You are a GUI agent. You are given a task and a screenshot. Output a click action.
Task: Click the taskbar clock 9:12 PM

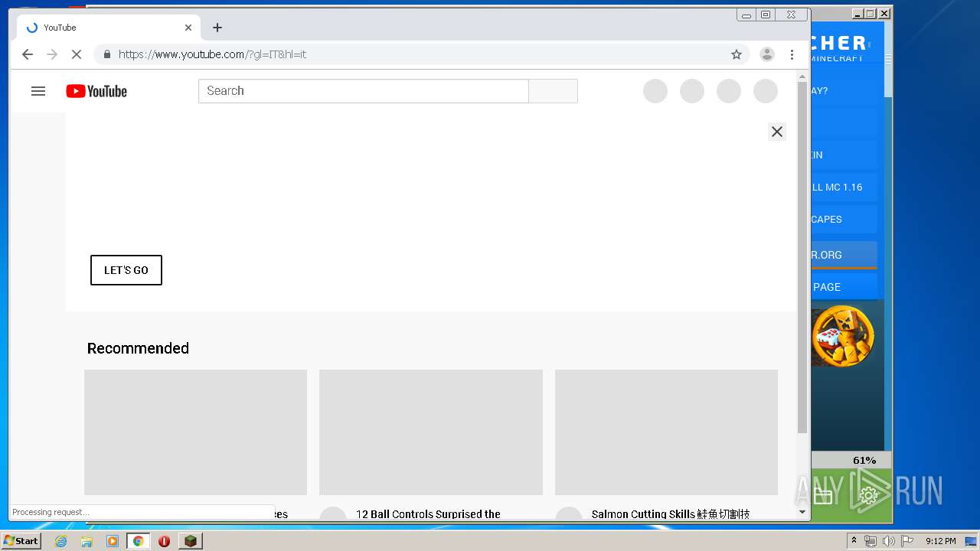click(x=940, y=541)
